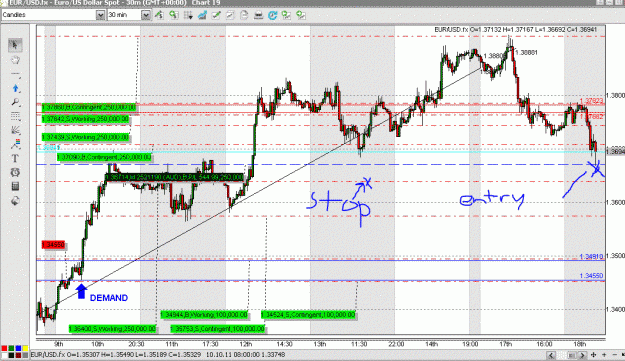Pick the white color swatch
The image size is (625, 361).
tap(4, 355)
